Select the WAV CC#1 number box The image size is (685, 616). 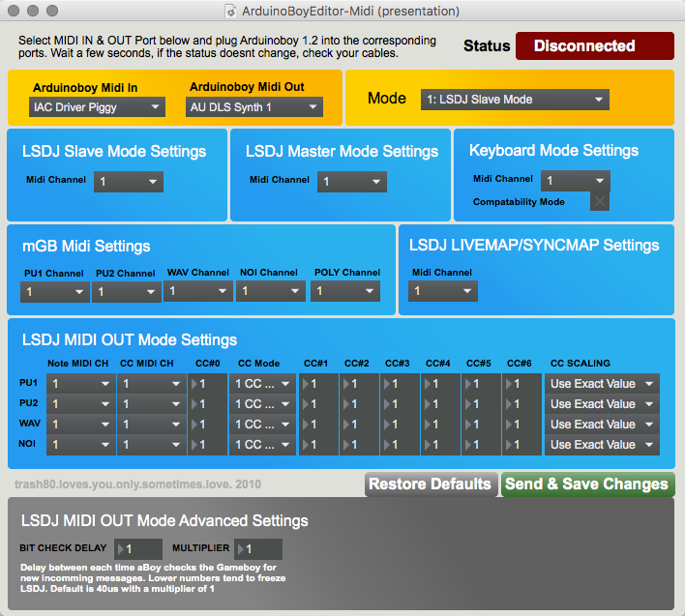click(x=318, y=425)
